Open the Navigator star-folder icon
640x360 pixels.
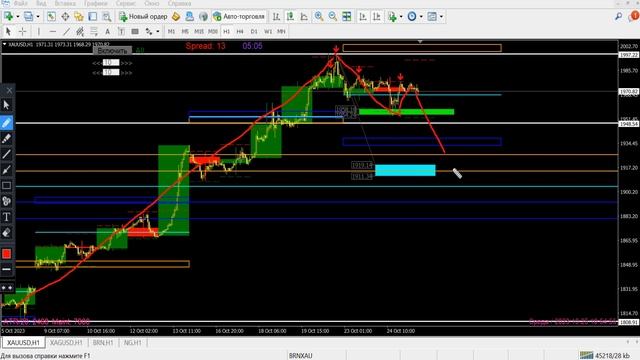[79, 16]
